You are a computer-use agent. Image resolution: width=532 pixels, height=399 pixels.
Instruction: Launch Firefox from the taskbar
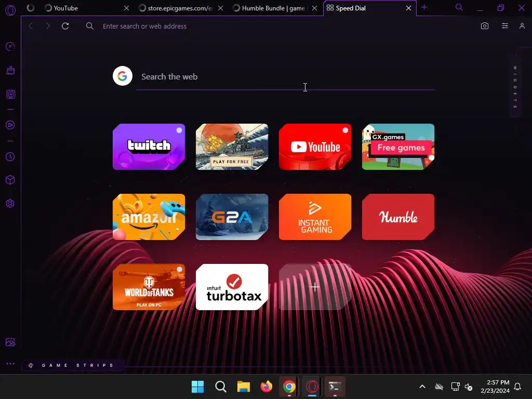pyautogui.click(x=267, y=387)
